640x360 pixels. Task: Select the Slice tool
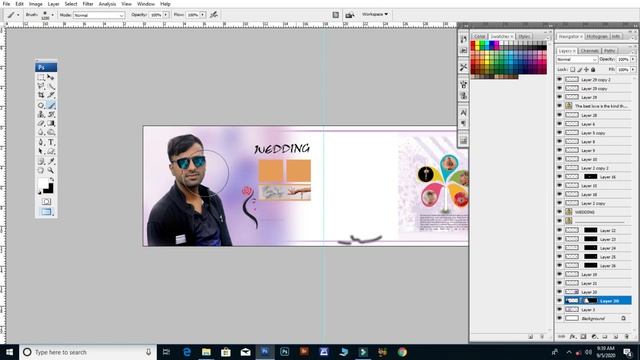(51, 95)
